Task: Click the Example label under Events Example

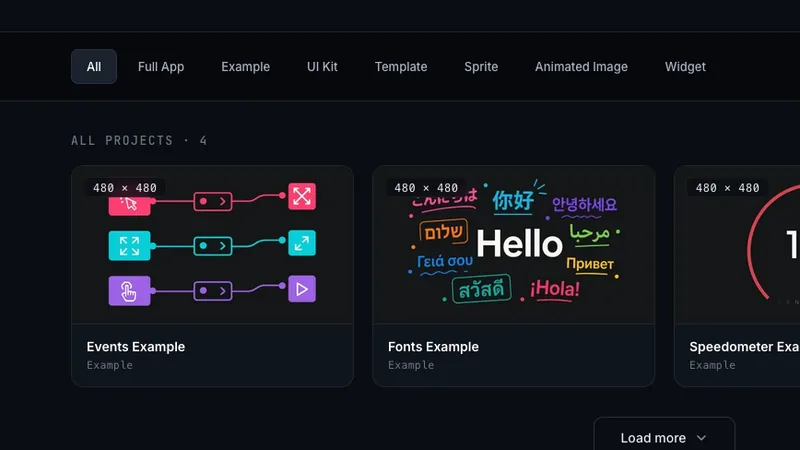Action: click(110, 365)
